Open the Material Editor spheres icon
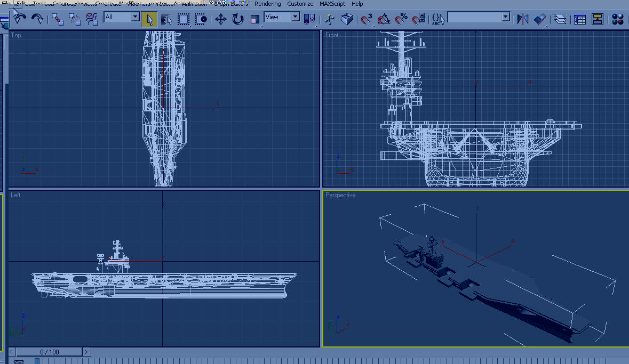The height and width of the screenshot is (364, 629). click(618, 19)
